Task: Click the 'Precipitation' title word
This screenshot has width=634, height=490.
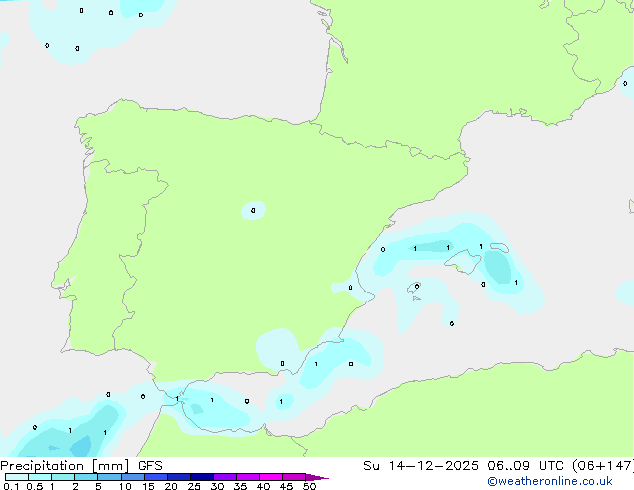Action: point(42,466)
